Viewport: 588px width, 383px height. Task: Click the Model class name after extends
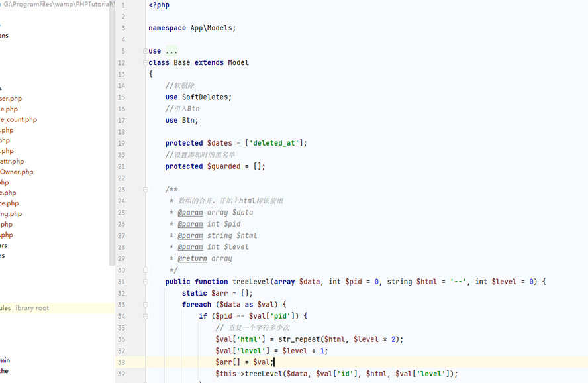(x=238, y=63)
